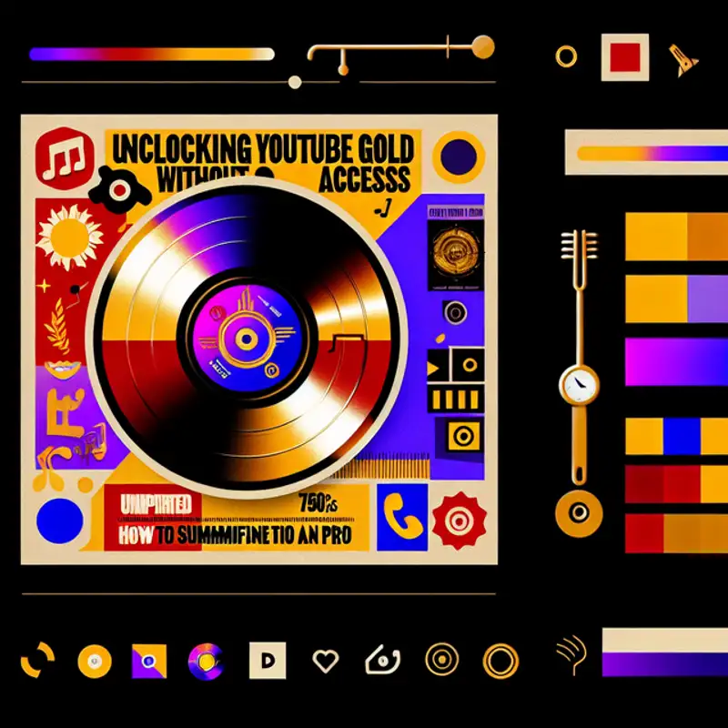The image size is (728, 728).
Task: Click the large gold disc below vertical slider
Action: pyautogui.click(x=579, y=512)
